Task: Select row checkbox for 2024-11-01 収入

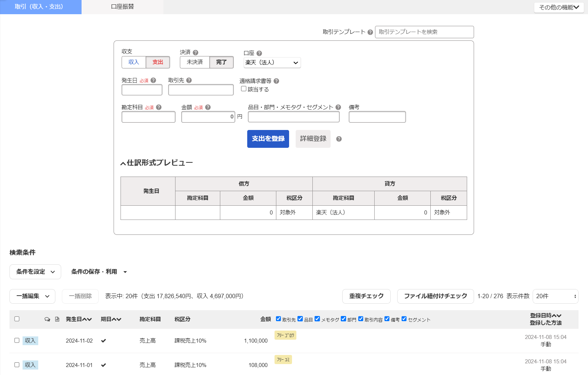Action: 17,365
